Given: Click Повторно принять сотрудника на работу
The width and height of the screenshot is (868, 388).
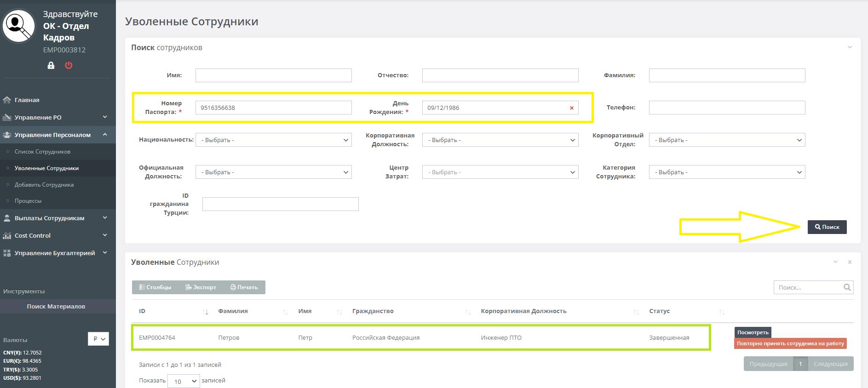Looking at the screenshot, I should [790, 343].
